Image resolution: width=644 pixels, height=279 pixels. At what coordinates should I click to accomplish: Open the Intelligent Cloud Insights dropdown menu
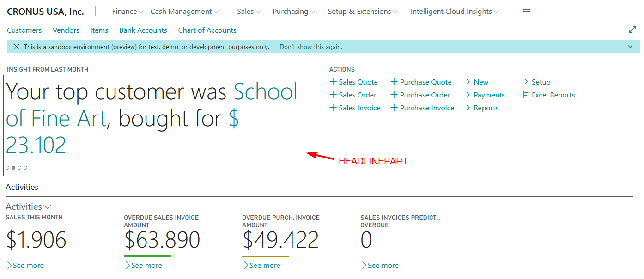click(x=455, y=12)
